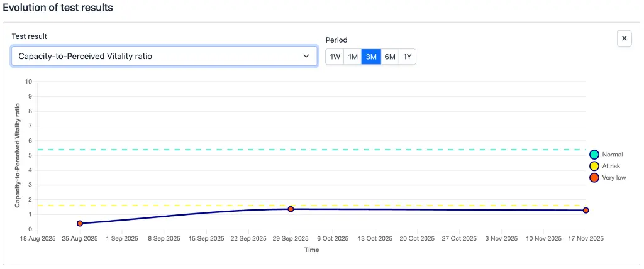The width and height of the screenshot is (644, 269).
Task: Click the orange Very low legend circle
Action: click(x=594, y=178)
